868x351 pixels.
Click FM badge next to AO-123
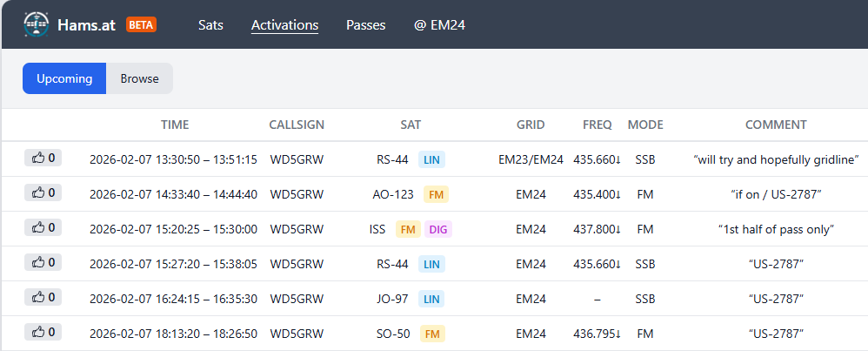437,194
